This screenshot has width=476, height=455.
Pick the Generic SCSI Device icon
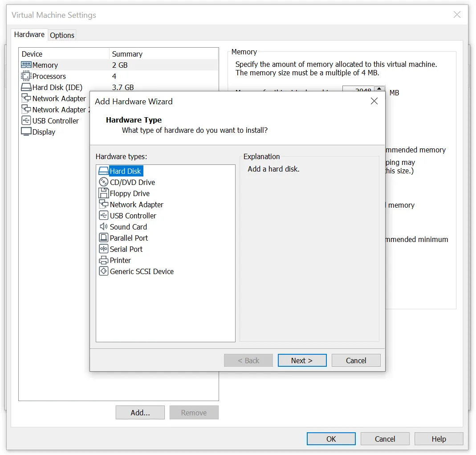(x=103, y=271)
